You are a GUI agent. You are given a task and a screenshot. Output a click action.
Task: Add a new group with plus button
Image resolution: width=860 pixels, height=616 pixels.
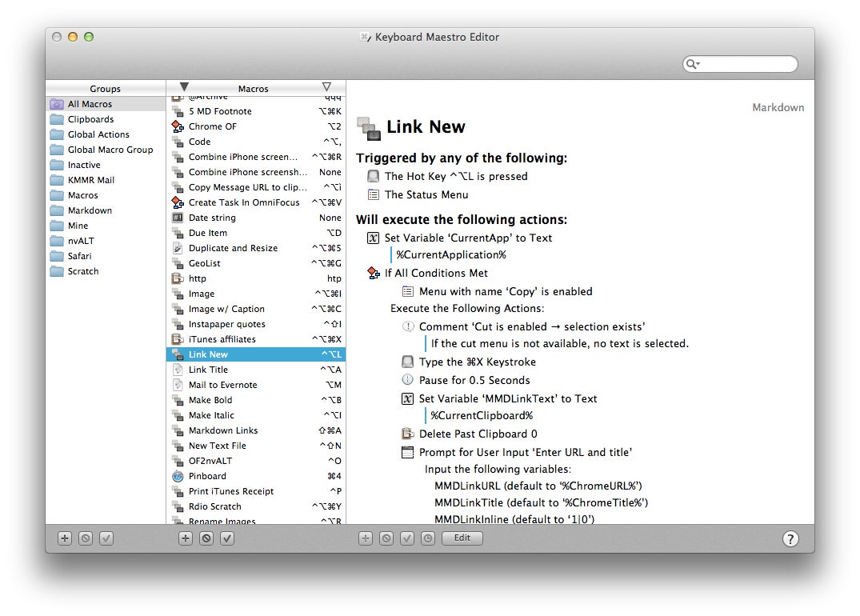(x=65, y=538)
